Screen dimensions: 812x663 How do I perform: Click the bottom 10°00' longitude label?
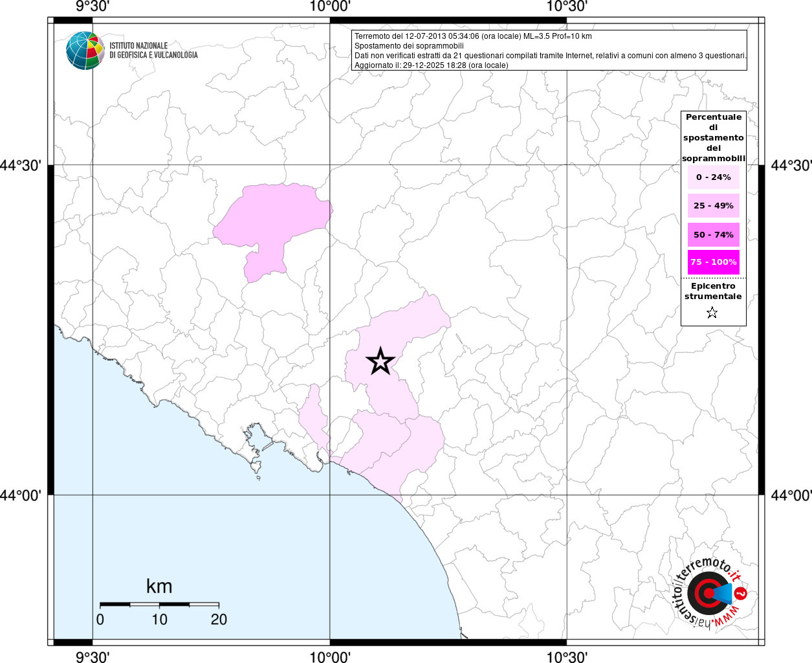pyautogui.click(x=330, y=657)
